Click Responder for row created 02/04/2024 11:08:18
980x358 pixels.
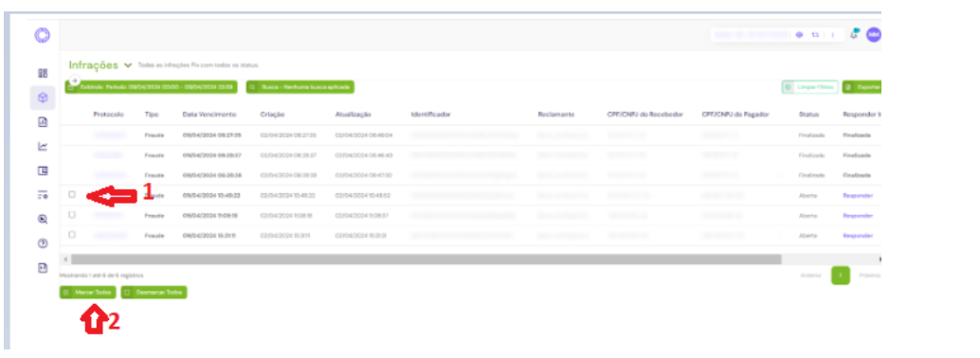858,216
